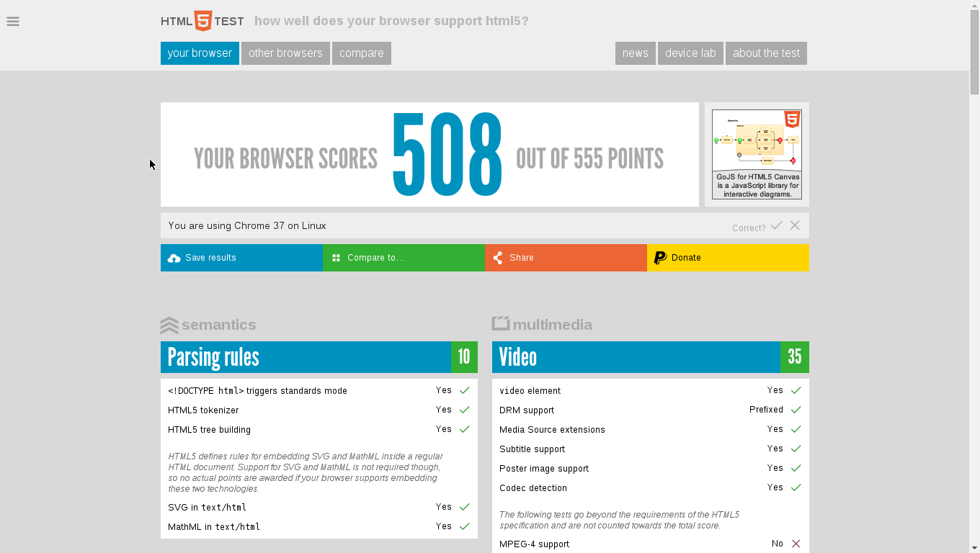Click the page vertical scrollbar thumb
The width and height of the screenshot is (980, 553).
pos(974,53)
